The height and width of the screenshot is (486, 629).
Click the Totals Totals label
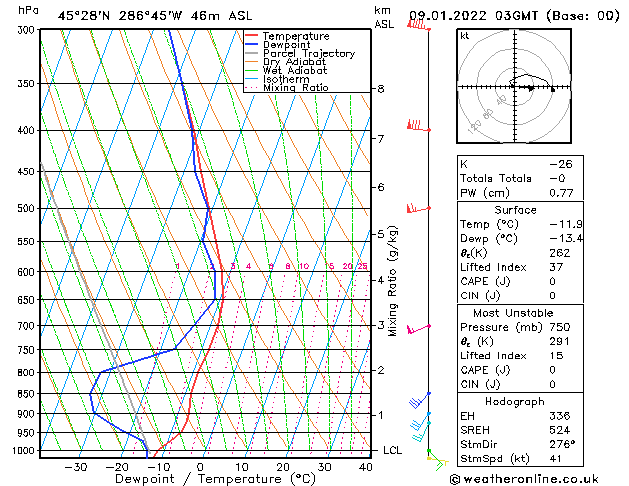point(496,178)
